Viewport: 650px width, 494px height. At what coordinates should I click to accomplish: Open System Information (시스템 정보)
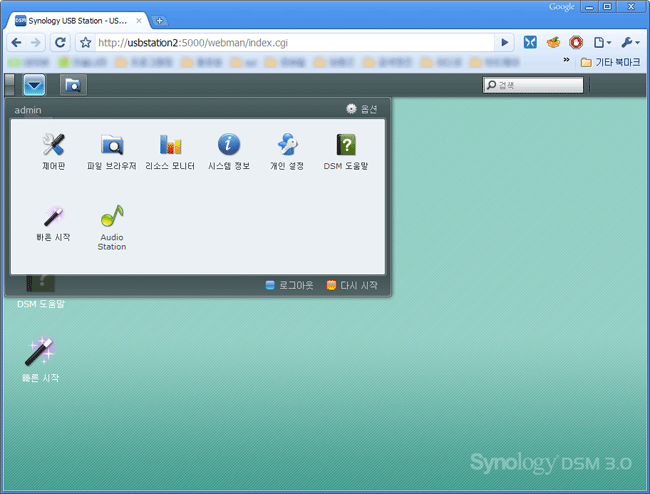click(228, 151)
